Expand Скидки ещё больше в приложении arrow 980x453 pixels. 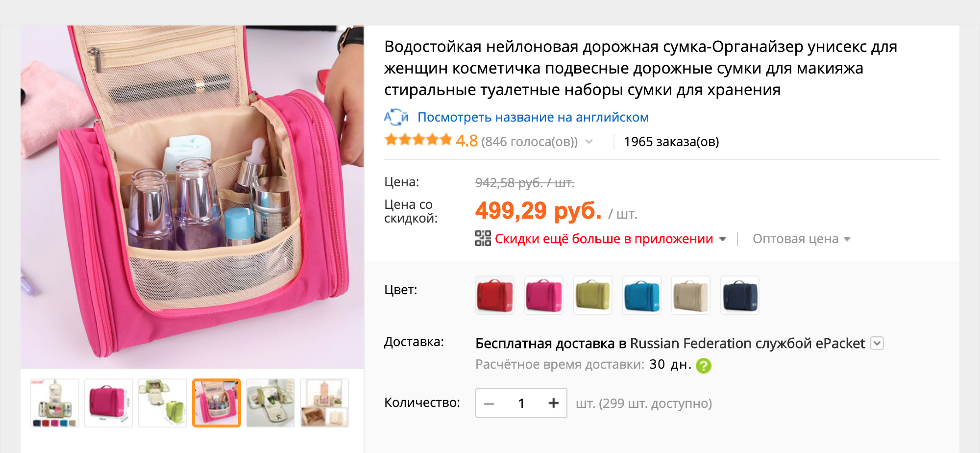pos(722,239)
